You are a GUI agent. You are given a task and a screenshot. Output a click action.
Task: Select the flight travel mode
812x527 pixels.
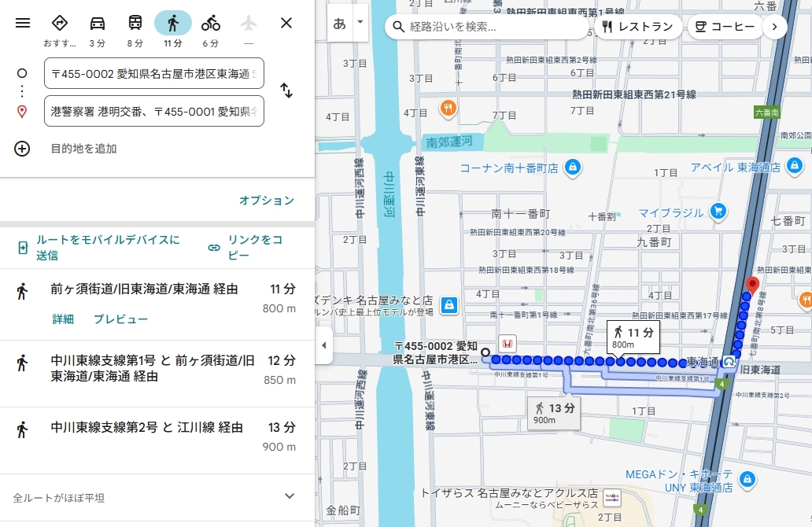[x=249, y=24]
